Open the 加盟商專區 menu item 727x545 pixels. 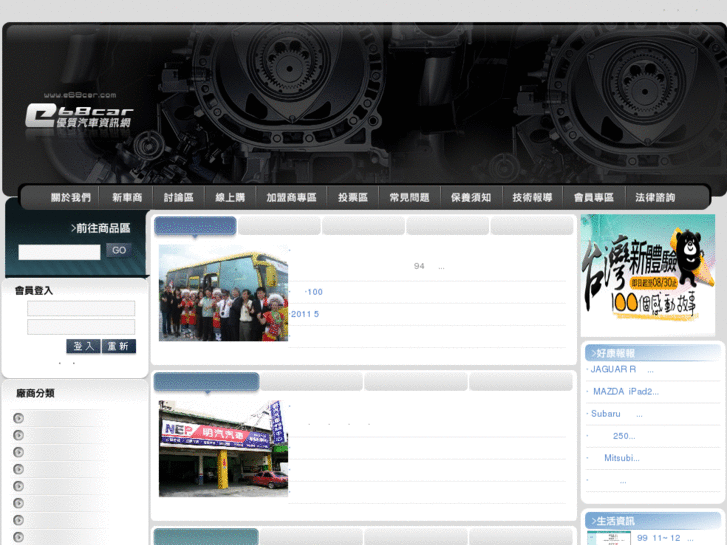pos(291,198)
